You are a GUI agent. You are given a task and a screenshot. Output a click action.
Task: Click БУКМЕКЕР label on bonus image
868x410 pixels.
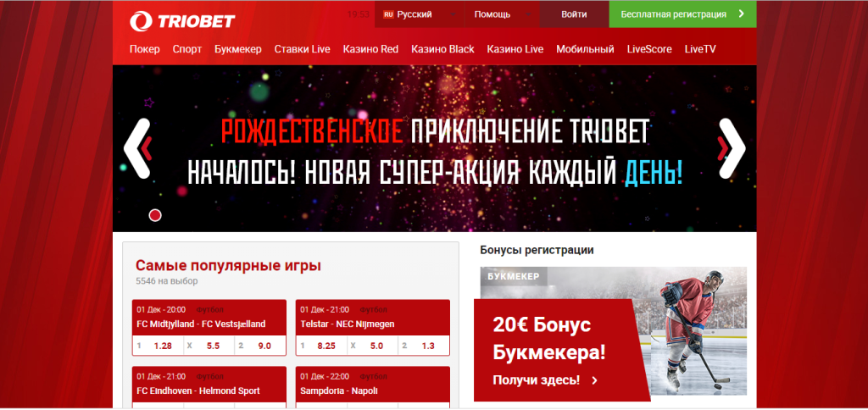click(x=514, y=276)
